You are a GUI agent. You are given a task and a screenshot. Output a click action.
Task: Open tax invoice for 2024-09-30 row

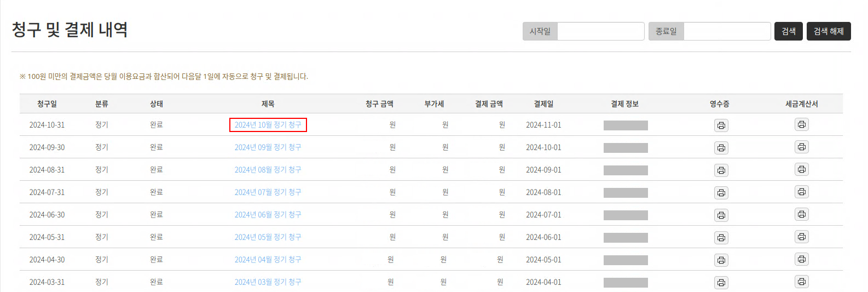801,147
